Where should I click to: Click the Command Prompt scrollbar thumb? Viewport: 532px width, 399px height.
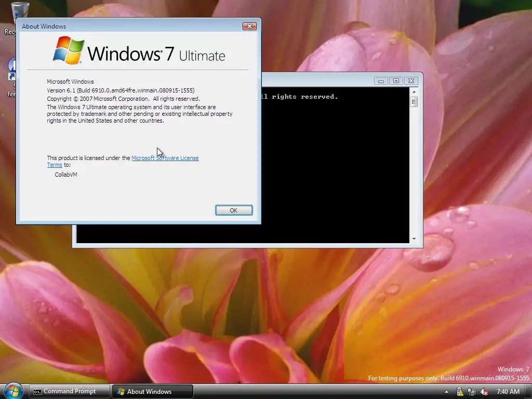tap(414, 102)
